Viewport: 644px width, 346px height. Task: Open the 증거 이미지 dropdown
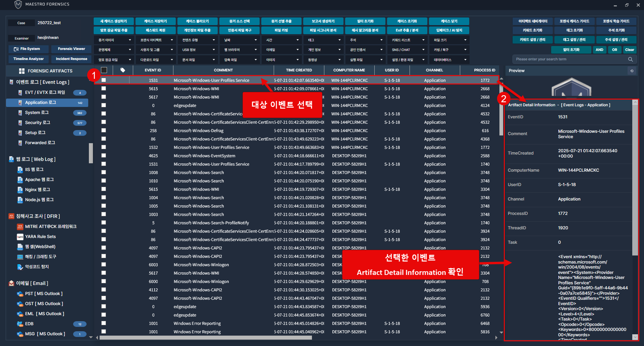(115, 40)
